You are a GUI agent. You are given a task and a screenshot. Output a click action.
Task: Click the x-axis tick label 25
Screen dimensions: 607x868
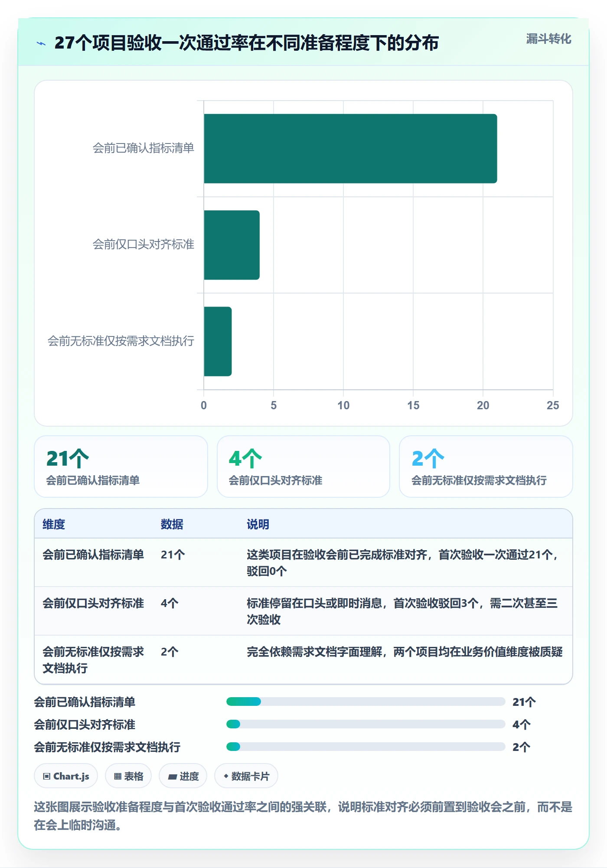click(x=553, y=405)
